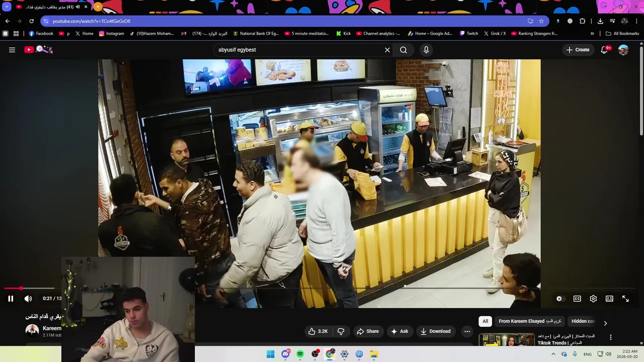The width and height of the screenshot is (644, 362).
Task: Open Grok / X bookmark
Action: point(495,34)
